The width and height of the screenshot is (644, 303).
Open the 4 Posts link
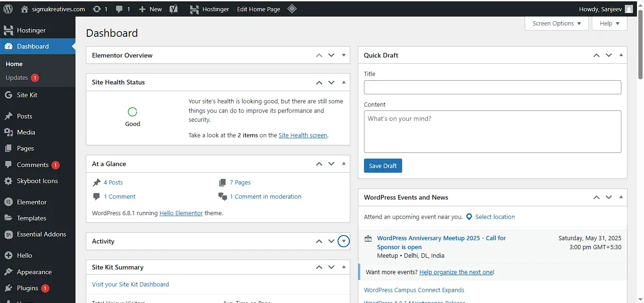(113, 182)
